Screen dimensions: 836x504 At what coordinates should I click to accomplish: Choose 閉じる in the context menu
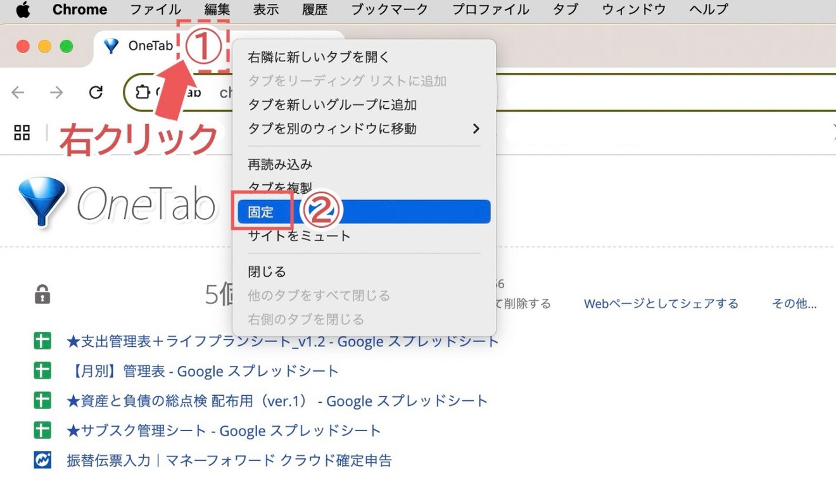point(364,272)
